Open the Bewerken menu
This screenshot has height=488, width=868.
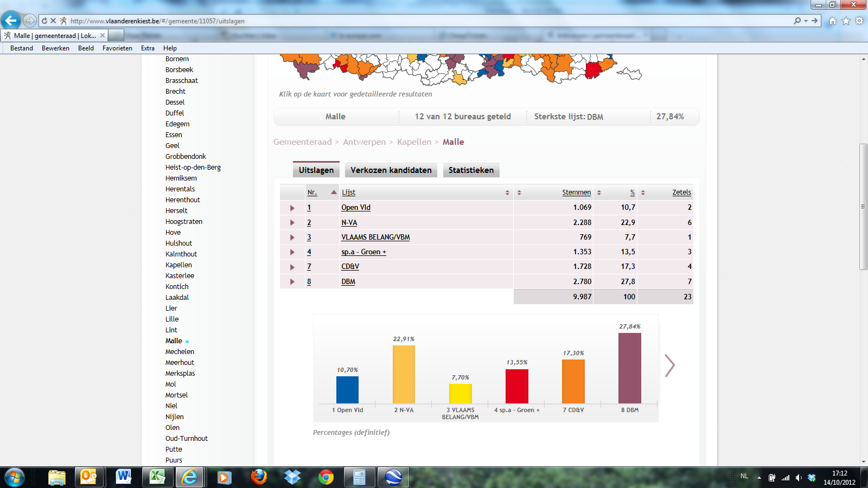55,48
